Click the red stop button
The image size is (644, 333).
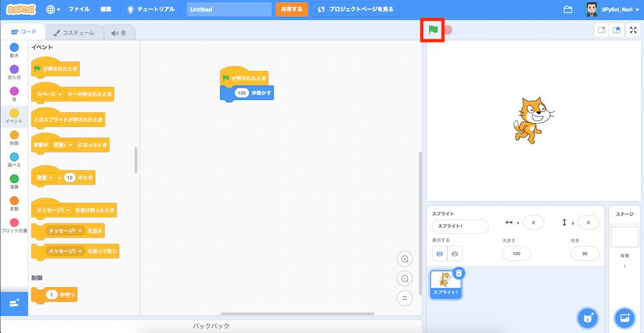(x=448, y=30)
